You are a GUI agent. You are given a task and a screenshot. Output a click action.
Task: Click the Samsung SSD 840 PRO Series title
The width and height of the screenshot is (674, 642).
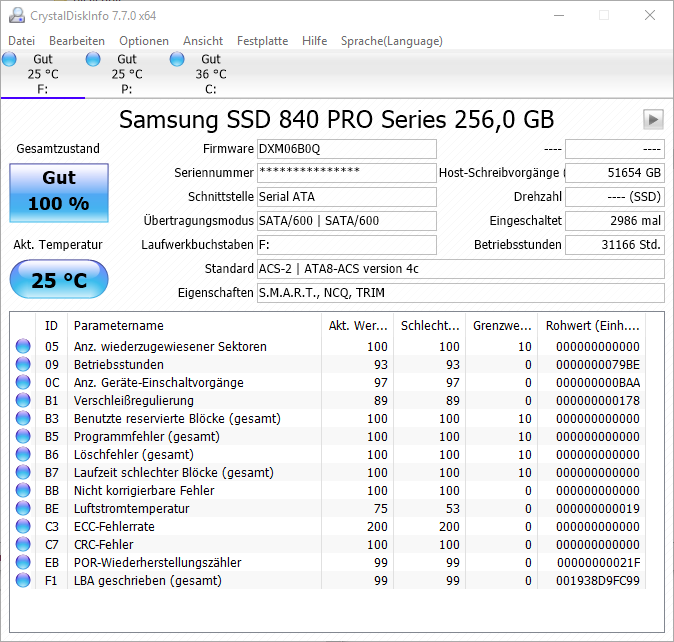click(x=337, y=119)
